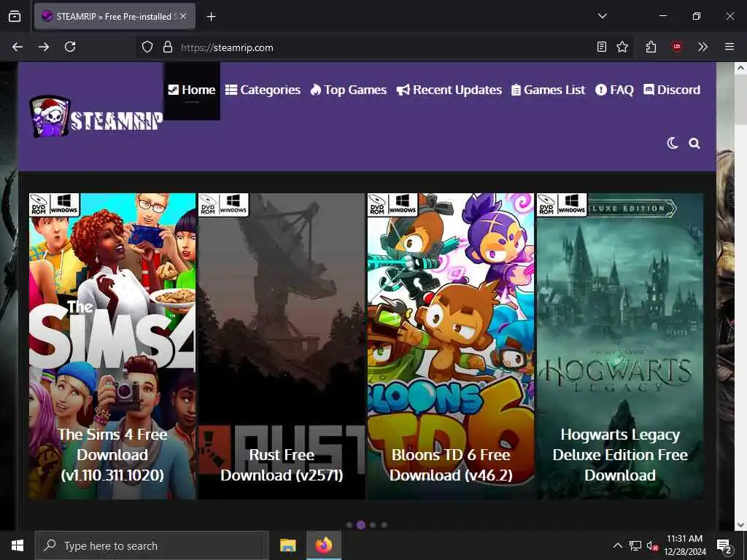
Task: Open the Recent Updates page
Action: (x=449, y=90)
